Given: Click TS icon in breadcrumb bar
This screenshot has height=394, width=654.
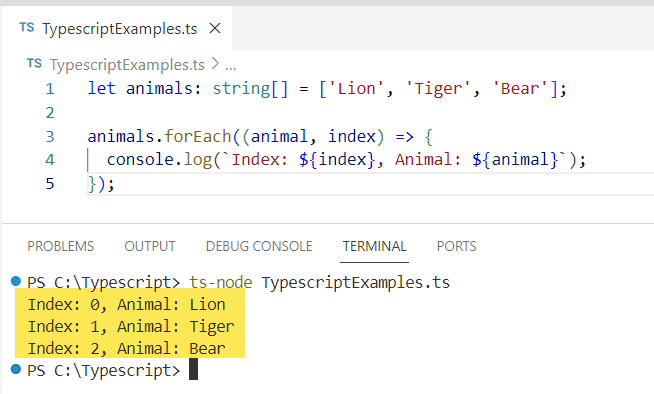Looking at the screenshot, I should click(x=34, y=63).
